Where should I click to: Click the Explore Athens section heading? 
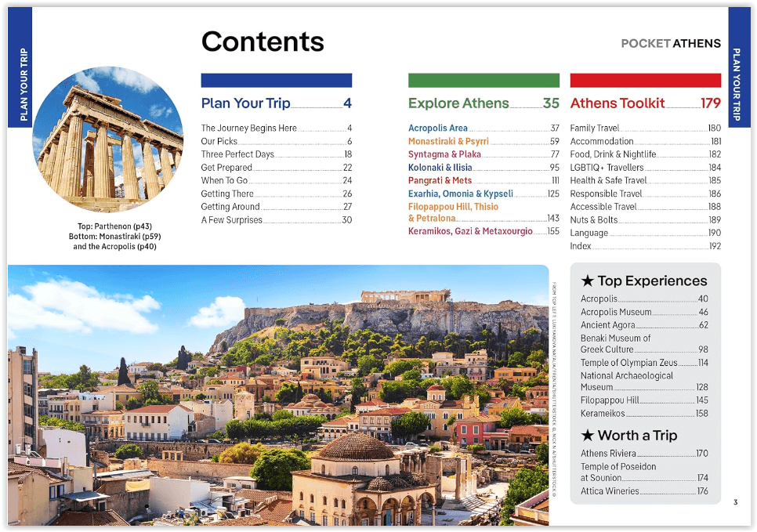coord(458,103)
